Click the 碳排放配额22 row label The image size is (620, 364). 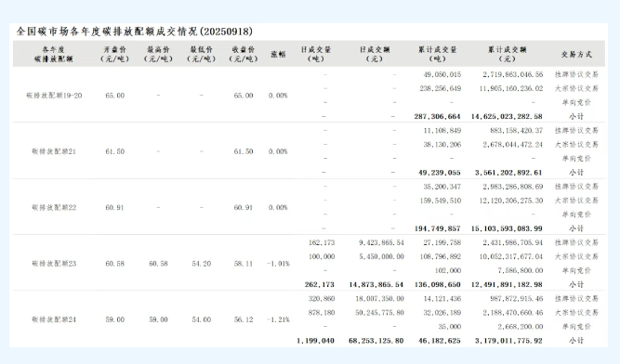(x=54, y=208)
